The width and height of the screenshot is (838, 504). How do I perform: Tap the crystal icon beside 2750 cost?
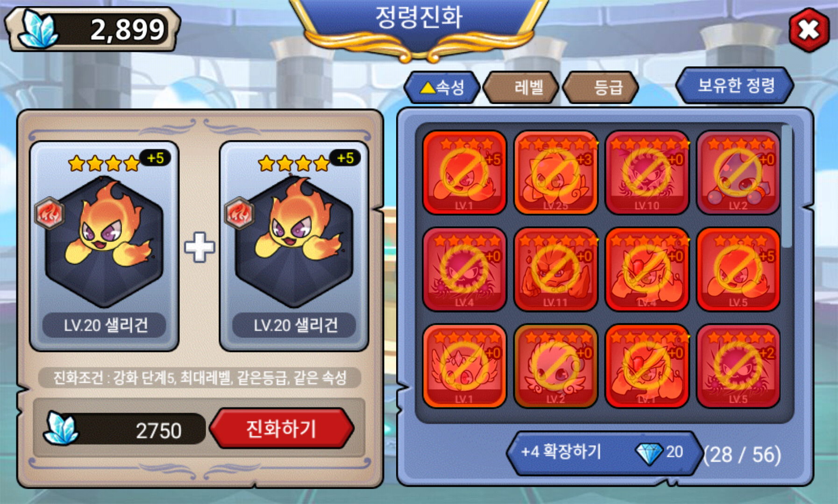pos(61,428)
